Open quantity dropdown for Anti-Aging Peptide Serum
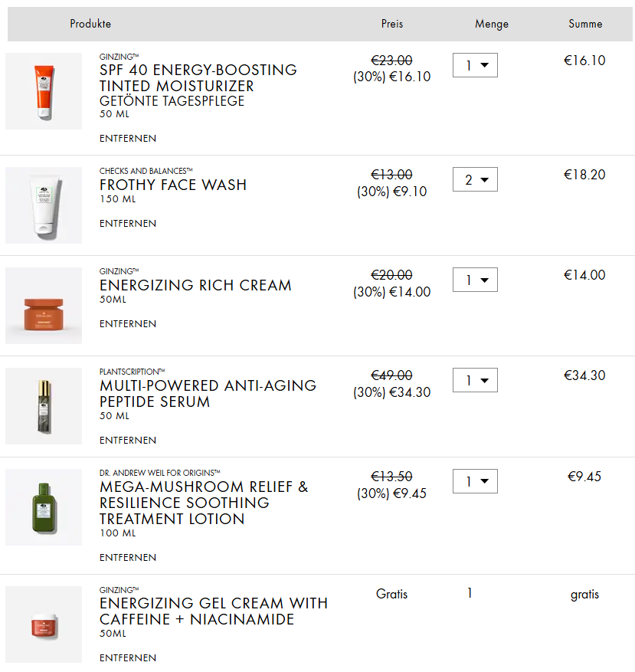This screenshot has height=672, width=635. click(475, 380)
